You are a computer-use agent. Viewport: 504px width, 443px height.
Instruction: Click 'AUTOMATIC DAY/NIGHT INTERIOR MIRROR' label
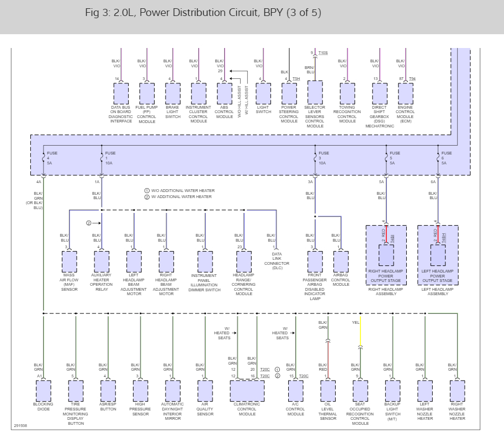point(173,412)
